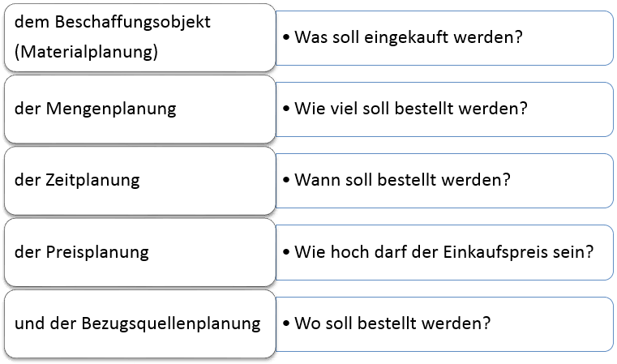Click the bullet before 'Was soll eingekauft werden?'

[287, 37]
